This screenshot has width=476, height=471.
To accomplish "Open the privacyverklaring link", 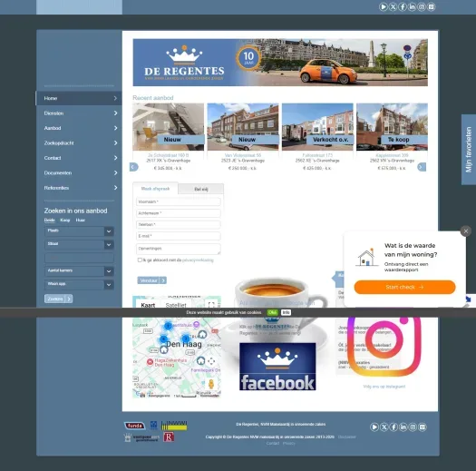I will click(x=198, y=260).
